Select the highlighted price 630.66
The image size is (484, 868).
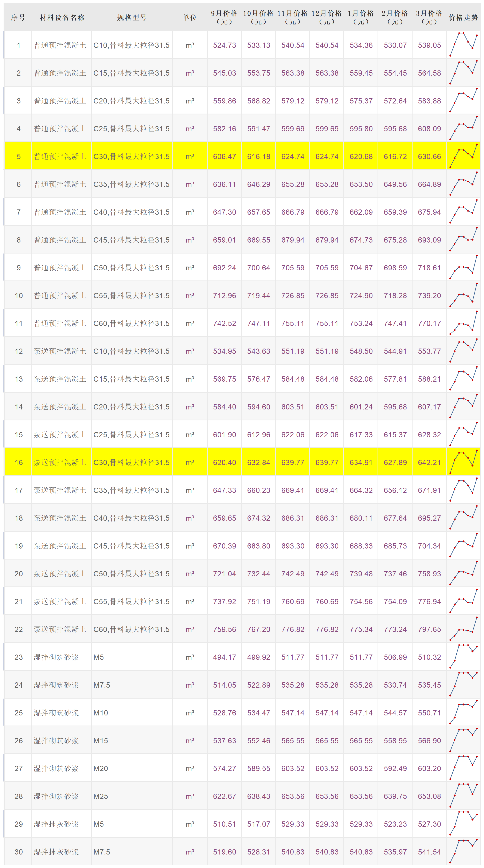(x=429, y=156)
